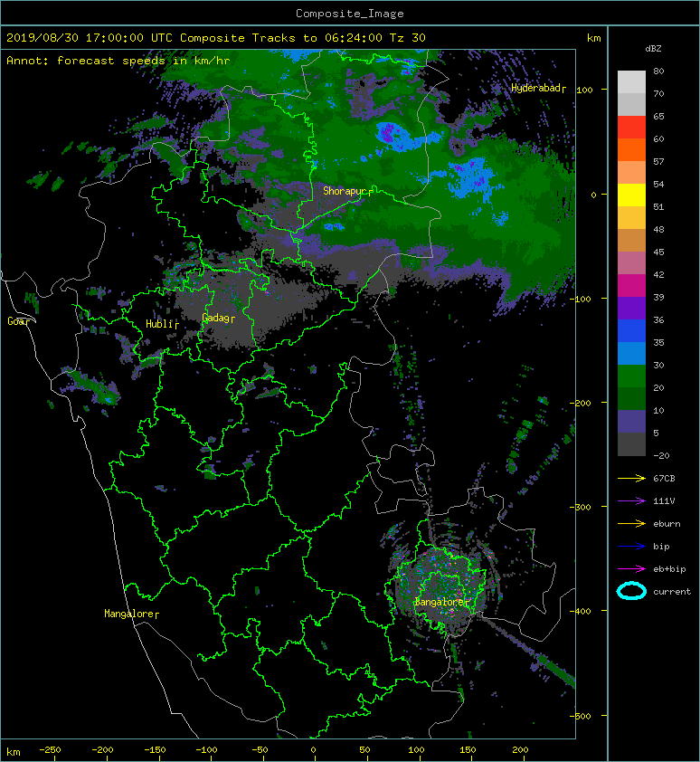The image size is (700, 762).
Task: Pick the green 30 dBZ color swatch
Action: [x=631, y=376]
